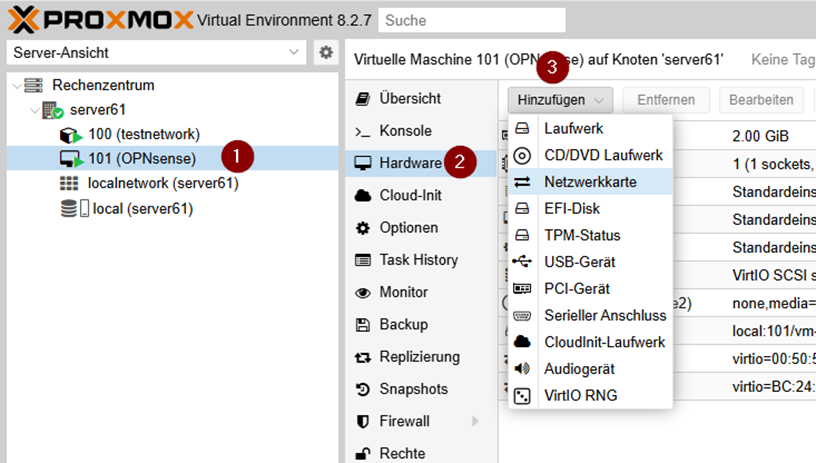The height and width of the screenshot is (463, 816).
Task: Click the Firewall shield icon
Action: coord(363,421)
